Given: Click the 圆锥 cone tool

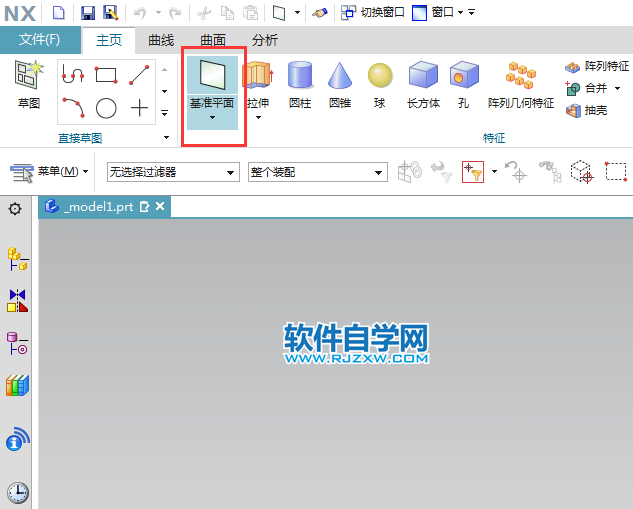Looking at the screenshot, I should 340,85.
